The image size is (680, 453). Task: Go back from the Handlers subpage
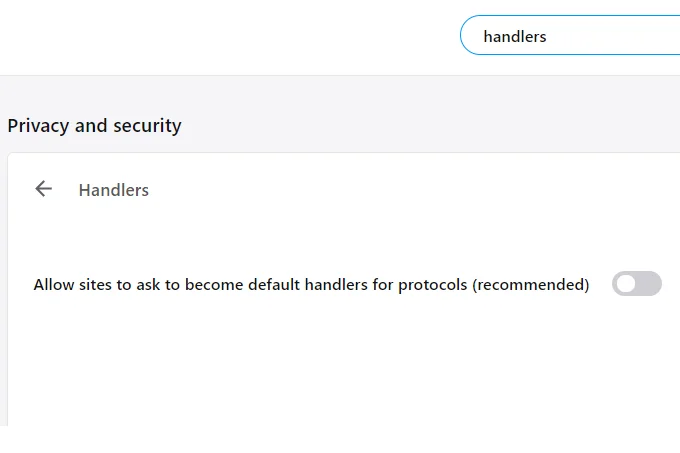(43, 189)
